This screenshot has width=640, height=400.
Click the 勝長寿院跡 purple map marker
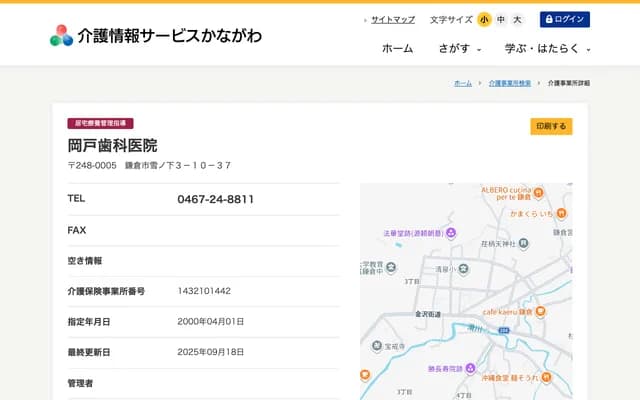(470, 369)
